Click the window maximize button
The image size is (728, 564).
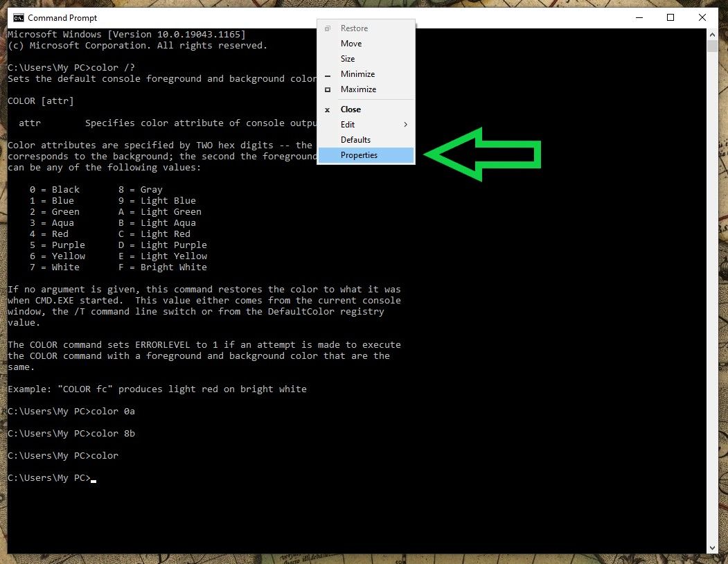coord(670,17)
